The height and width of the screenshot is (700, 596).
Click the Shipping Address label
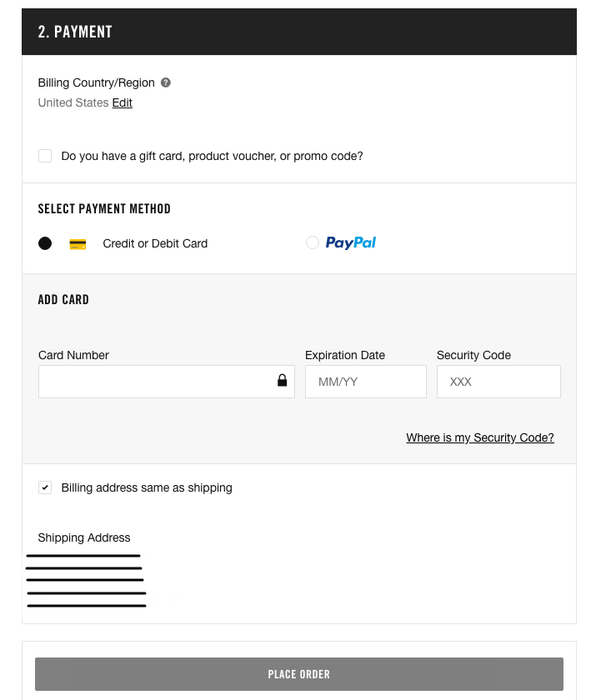point(83,537)
